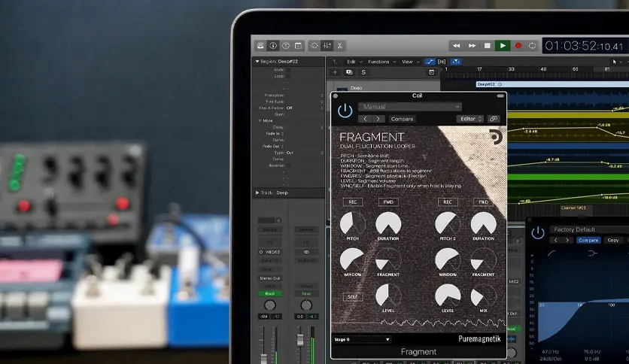Open Quick Help question mark button
This screenshot has height=364, width=629.
(x=286, y=46)
